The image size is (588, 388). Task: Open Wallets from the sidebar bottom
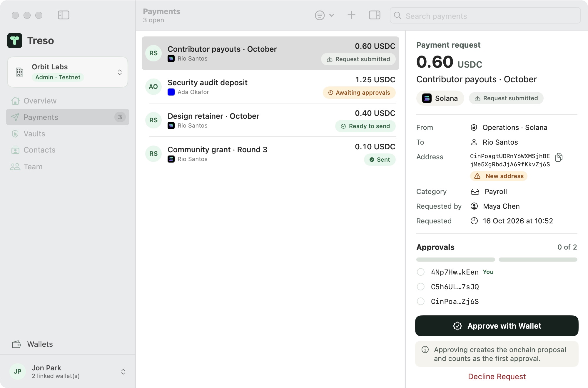pos(32,344)
